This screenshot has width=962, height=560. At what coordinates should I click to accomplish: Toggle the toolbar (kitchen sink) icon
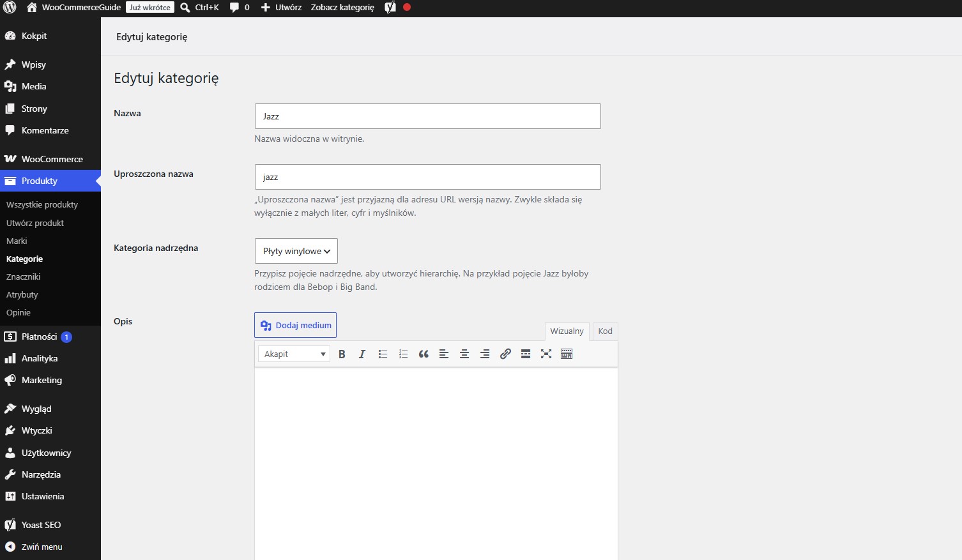point(567,354)
